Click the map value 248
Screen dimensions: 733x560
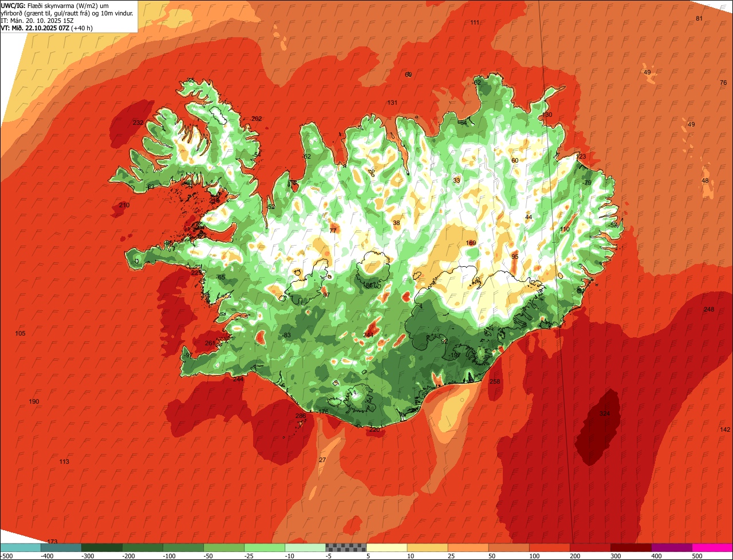pyautogui.click(x=709, y=310)
